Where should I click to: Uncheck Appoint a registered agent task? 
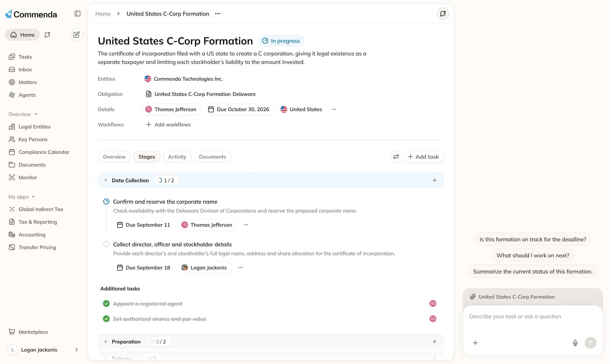pyautogui.click(x=106, y=304)
